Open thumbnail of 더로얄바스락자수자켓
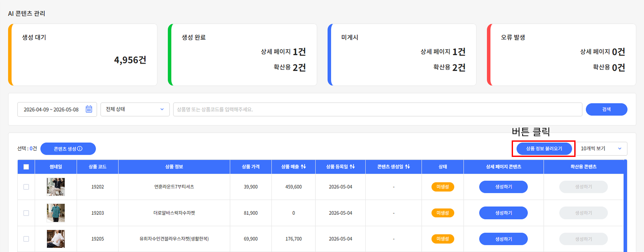Screen dimensions: 644x252 coord(56,213)
